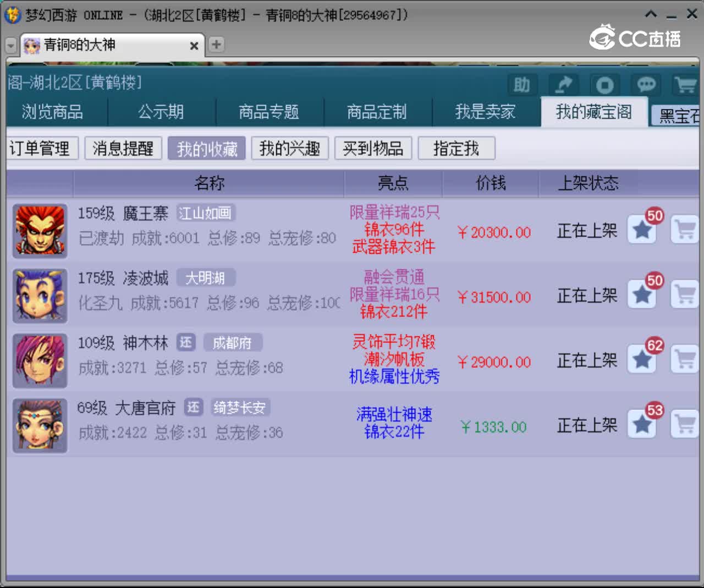704x588 pixels.
Task: Click the ￥29000.00 price
Action: pos(494,363)
